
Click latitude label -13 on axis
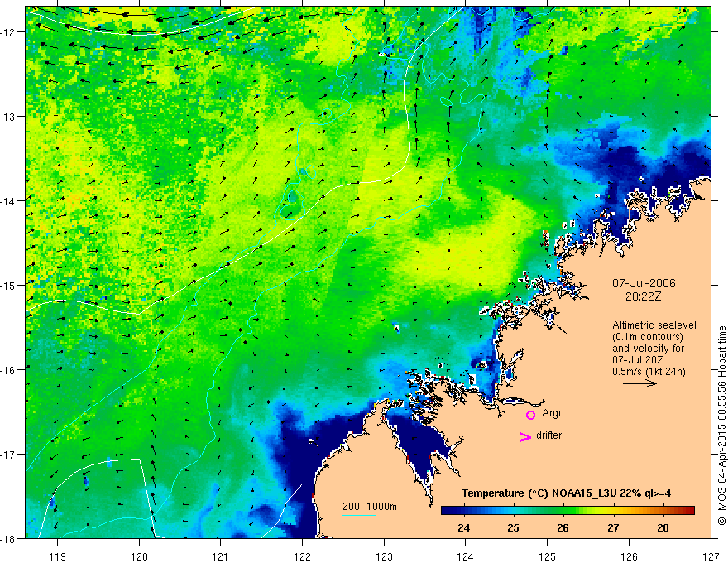pyautogui.click(x=9, y=117)
